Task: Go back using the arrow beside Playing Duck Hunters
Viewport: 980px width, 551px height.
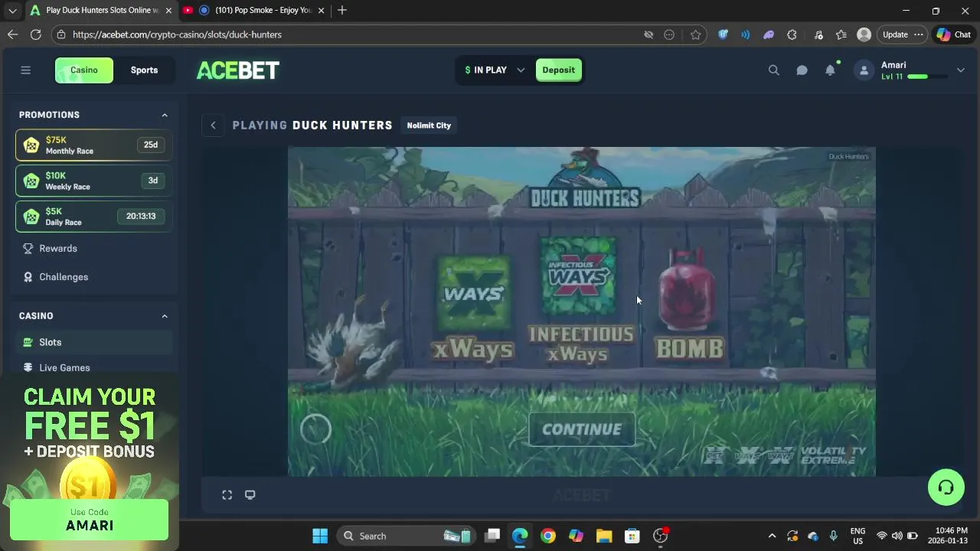Action: click(213, 126)
